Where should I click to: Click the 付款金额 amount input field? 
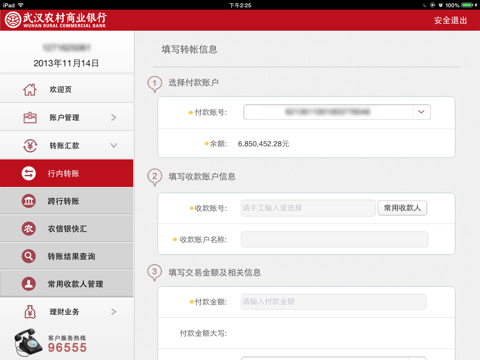[x=333, y=302]
